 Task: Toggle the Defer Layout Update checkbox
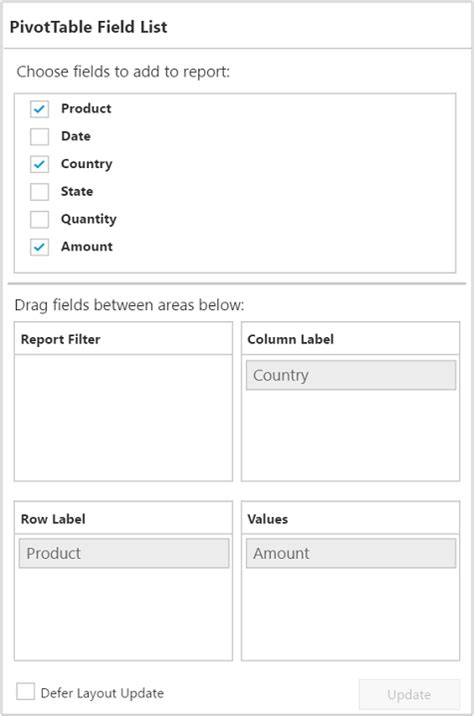26,691
